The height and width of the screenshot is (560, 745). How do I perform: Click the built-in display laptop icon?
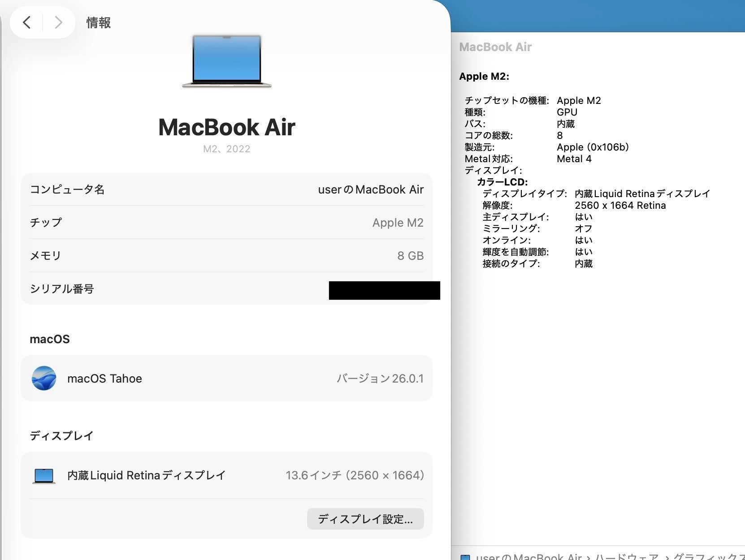click(44, 475)
